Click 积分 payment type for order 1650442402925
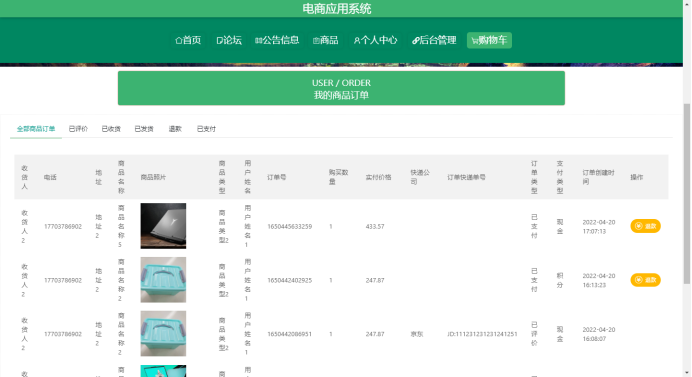The height and width of the screenshot is (377, 692). (560, 280)
